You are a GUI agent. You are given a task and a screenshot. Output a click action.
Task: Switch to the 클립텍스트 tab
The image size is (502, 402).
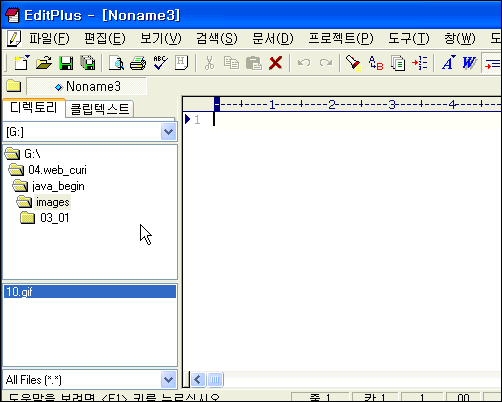100,109
